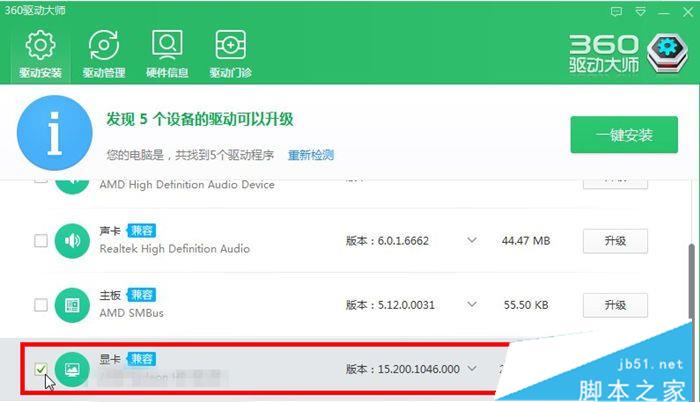Open the feedback chat icon in title bar

(x=616, y=12)
